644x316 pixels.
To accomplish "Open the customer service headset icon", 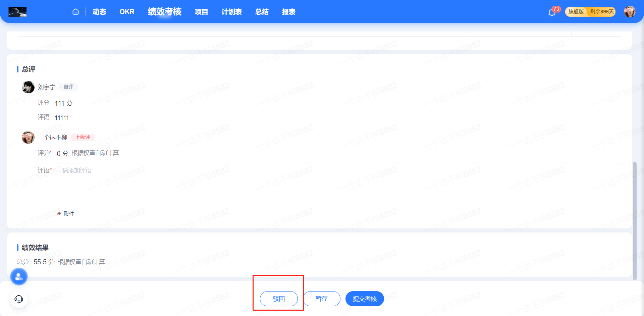I will (19, 299).
